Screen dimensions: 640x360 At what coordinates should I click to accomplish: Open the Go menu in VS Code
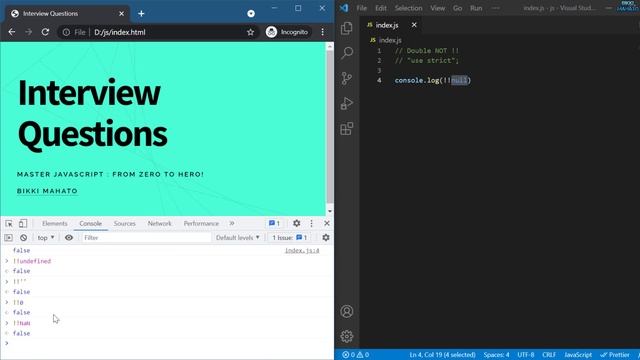(457, 8)
